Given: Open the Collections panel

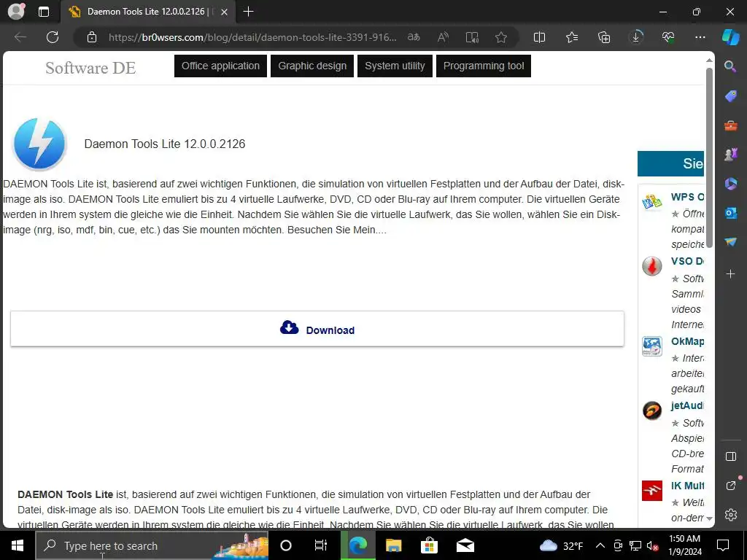Looking at the screenshot, I should tap(604, 37).
